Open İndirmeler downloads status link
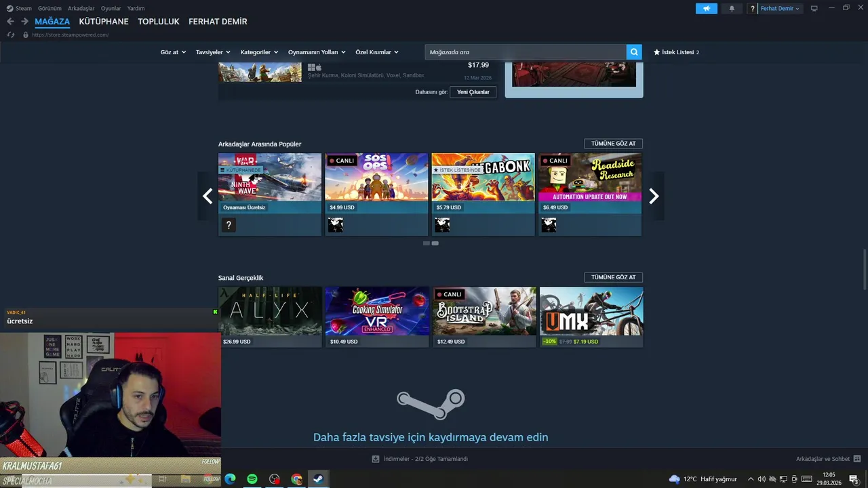The width and height of the screenshot is (868, 488). (425, 459)
